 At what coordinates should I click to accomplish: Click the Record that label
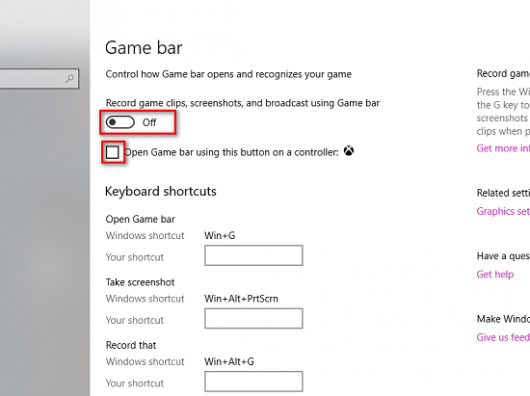point(131,345)
